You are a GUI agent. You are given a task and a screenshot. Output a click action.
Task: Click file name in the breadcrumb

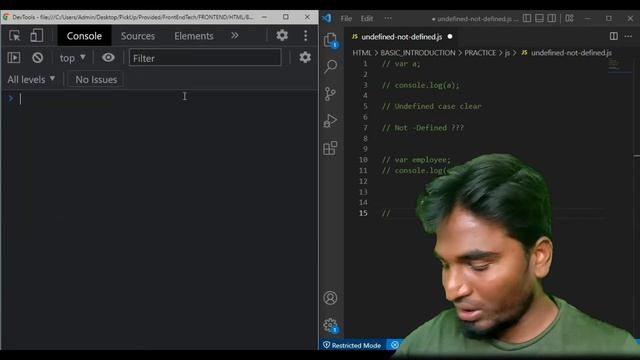pyautogui.click(x=571, y=53)
